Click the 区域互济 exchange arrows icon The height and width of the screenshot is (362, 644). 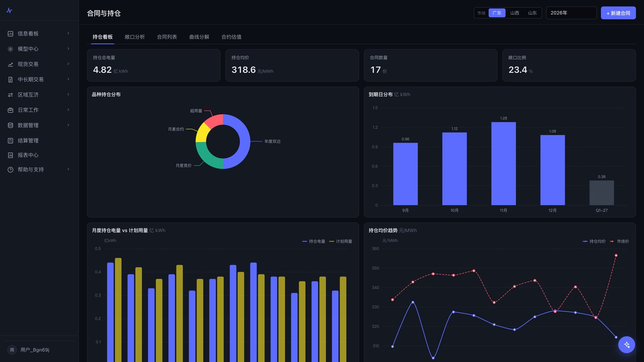[x=10, y=95]
